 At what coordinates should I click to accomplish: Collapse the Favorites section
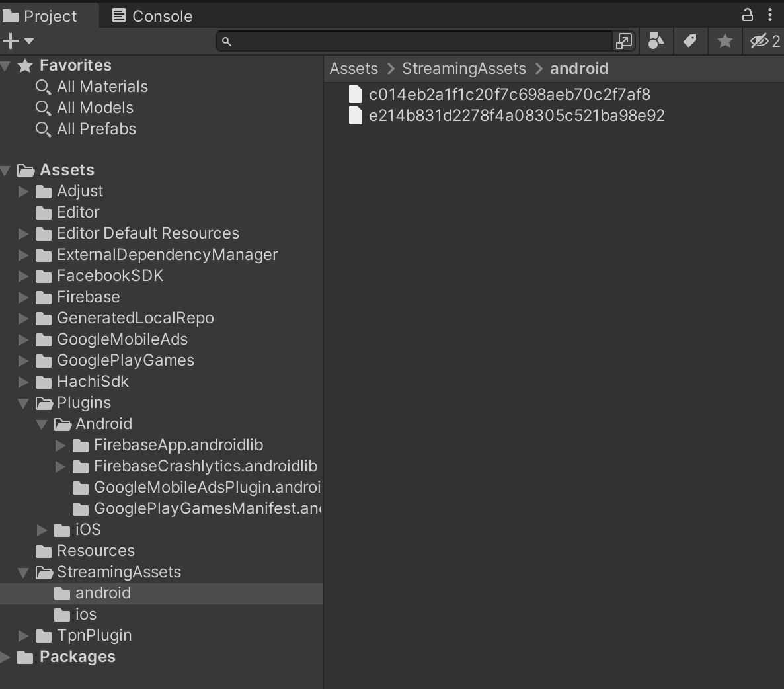[5, 65]
